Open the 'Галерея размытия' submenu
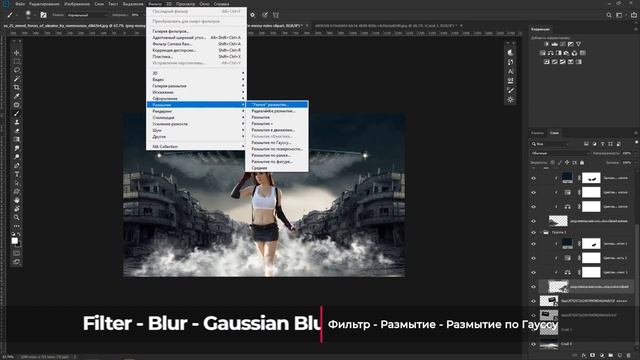Viewport: 640px width, 360px height. point(197,86)
